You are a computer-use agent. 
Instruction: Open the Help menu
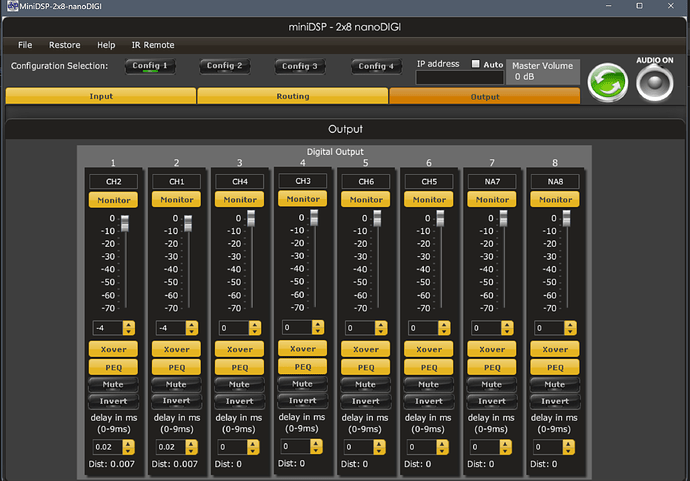pos(106,45)
